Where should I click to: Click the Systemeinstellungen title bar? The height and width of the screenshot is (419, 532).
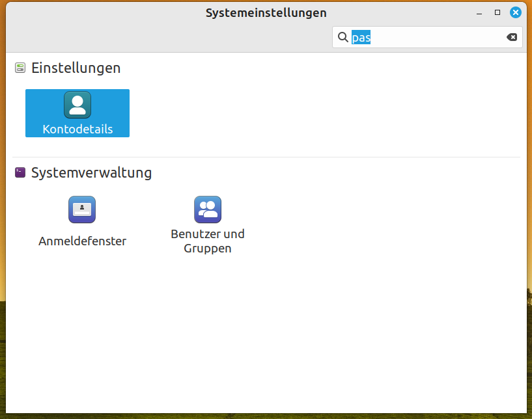pos(266,12)
